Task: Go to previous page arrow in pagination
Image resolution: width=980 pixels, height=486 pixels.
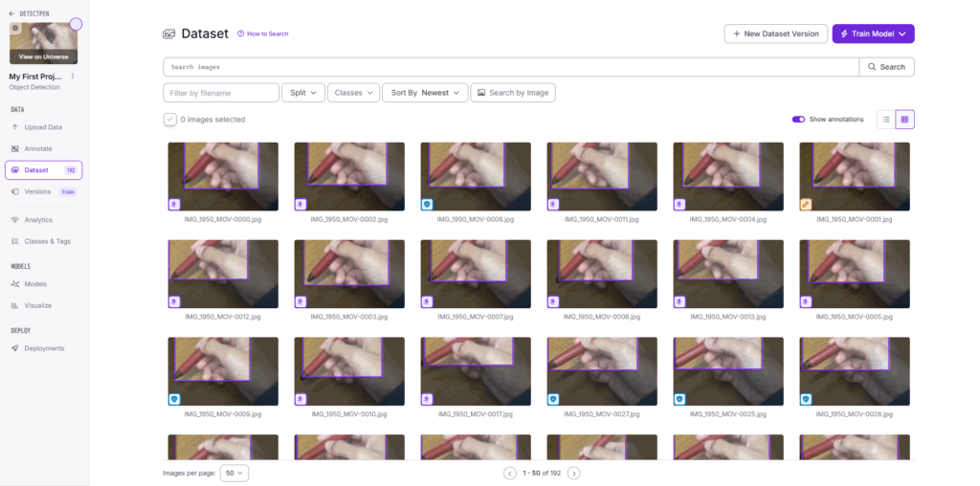Action: [x=510, y=473]
